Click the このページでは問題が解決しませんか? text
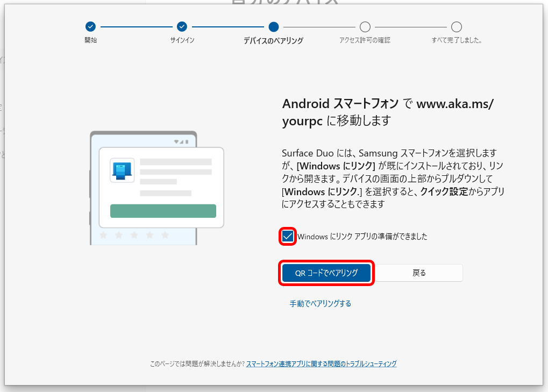Image resolution: width=548 pixels, height=392 pixels. (197, 364)
